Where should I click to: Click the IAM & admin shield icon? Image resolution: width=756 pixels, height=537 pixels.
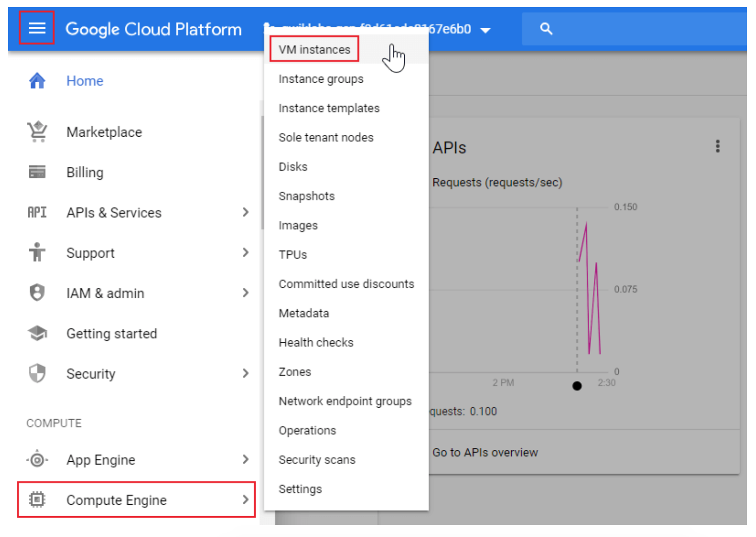tap(37, 293)
